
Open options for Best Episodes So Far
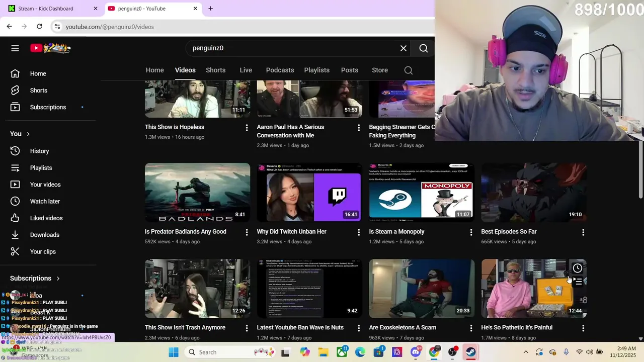click(583, 232)
